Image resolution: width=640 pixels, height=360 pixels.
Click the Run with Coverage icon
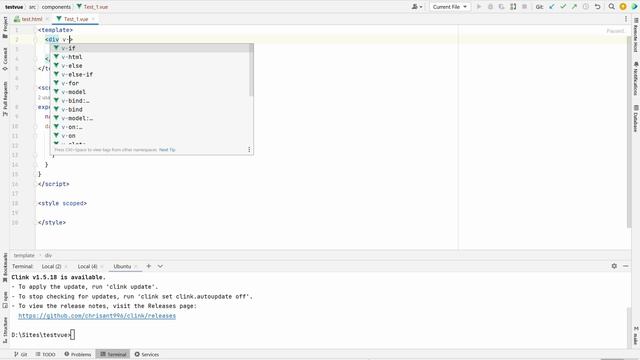point(502,7)
